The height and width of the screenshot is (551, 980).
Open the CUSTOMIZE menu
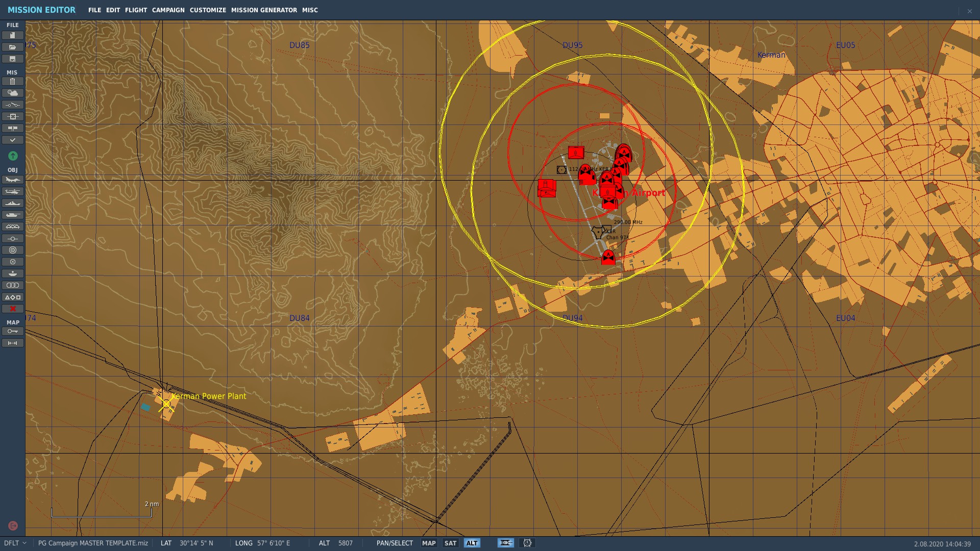pyautogui.click(x=208, y=10)
